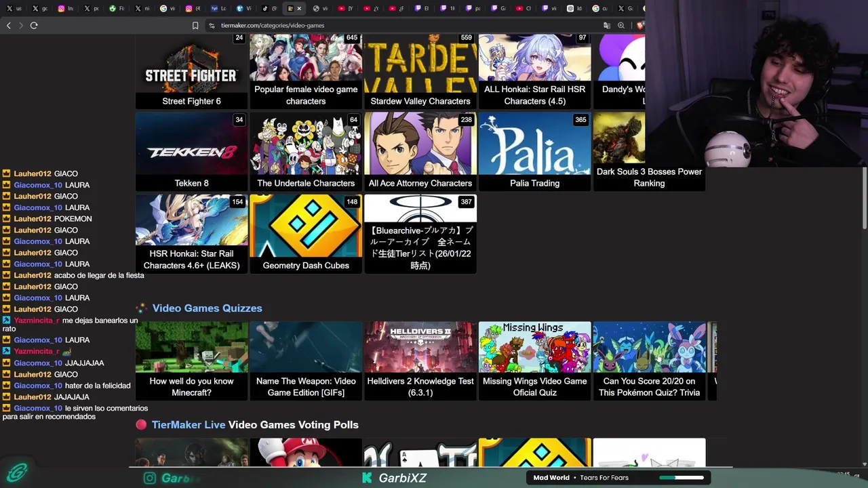The width and height of the screenshot is (868, 488).
Task: Open the Brave shields icon
Action: click(639, 26)
